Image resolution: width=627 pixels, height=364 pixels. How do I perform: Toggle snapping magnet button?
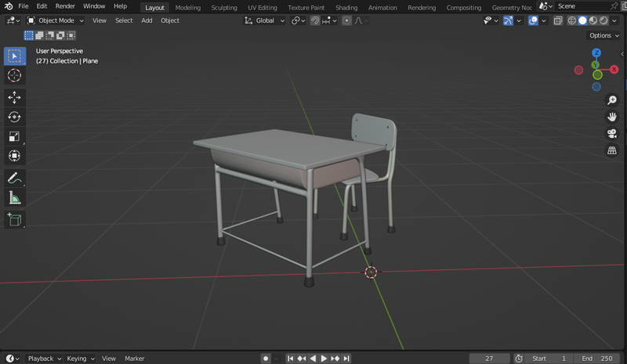pyautogui.click(x=315, y=20)
